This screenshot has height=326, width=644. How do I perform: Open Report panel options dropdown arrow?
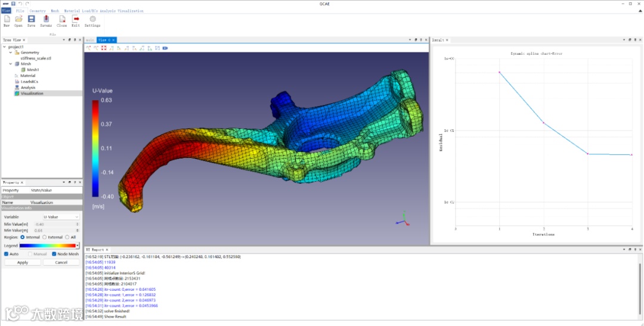tap(624, 249)
